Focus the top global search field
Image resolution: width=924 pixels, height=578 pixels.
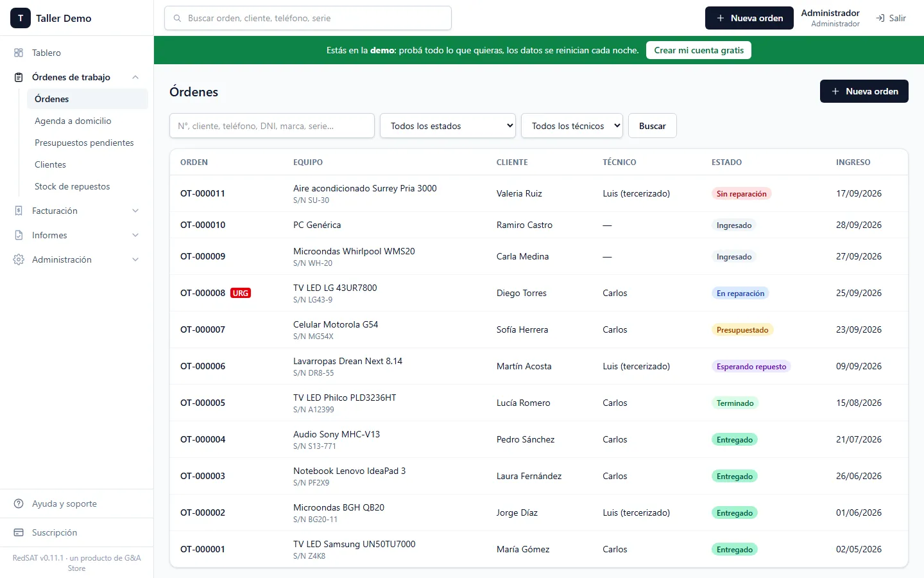(308, 18)
